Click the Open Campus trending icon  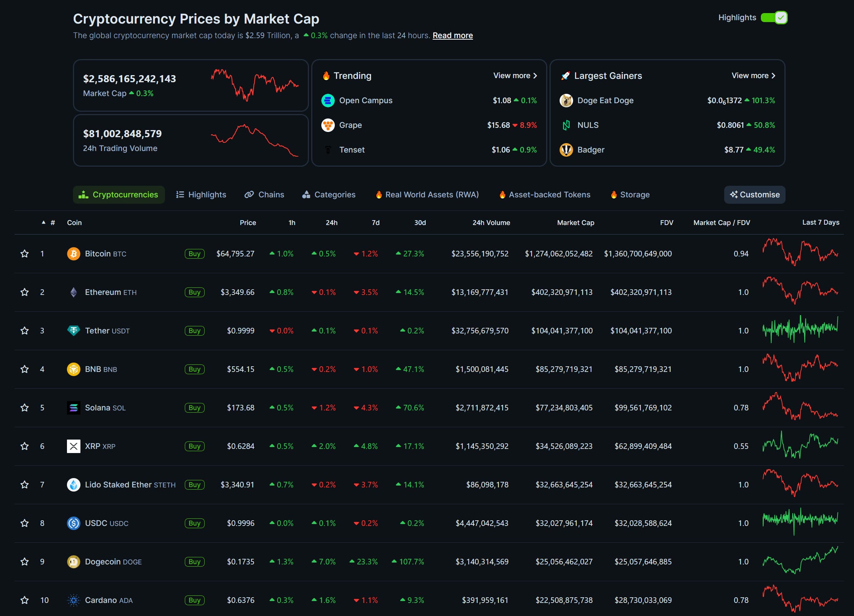328,101
